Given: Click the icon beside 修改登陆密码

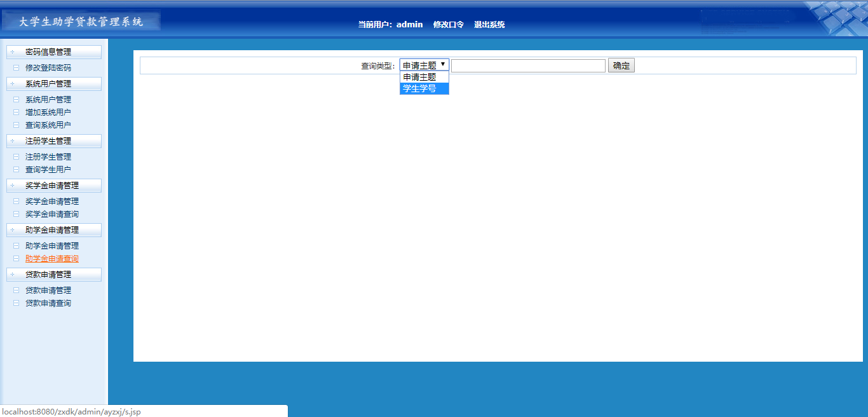Looking at the screenshot, I should click(16, 67).
